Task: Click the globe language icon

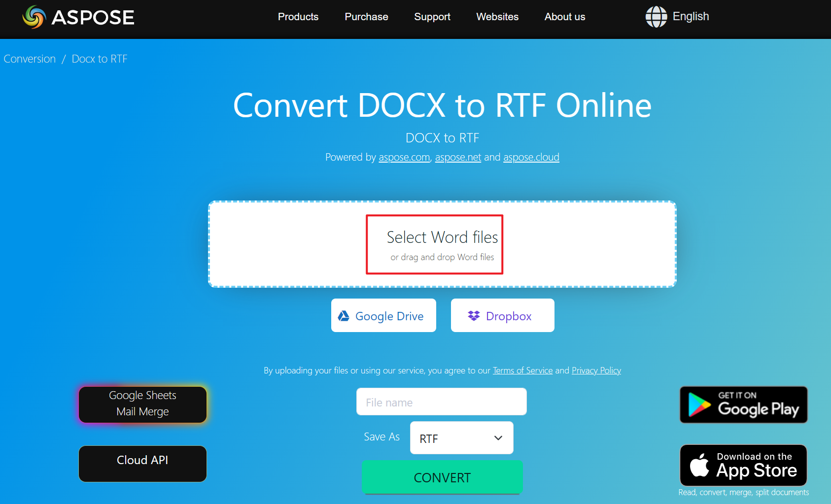Action: (656, 16)
